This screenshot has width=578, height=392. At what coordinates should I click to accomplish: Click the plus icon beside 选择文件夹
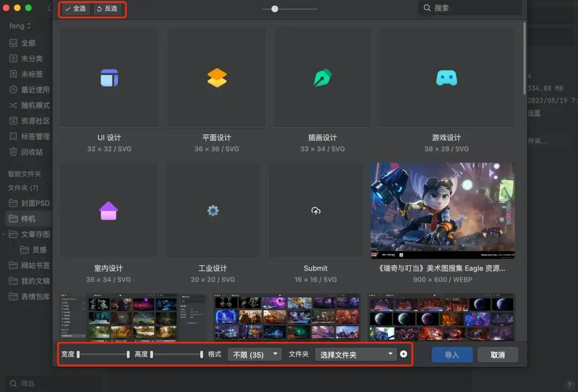404,354
